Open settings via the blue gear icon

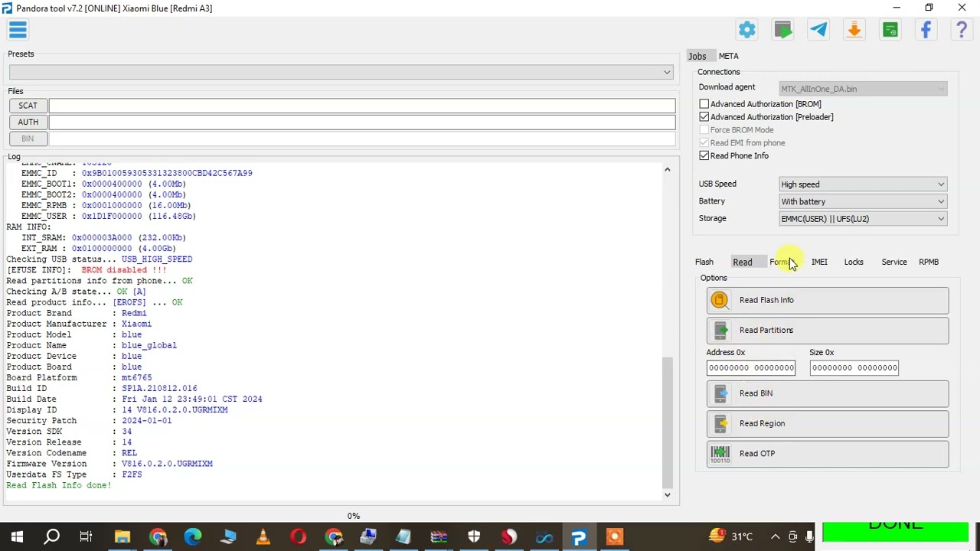[747, 30]
